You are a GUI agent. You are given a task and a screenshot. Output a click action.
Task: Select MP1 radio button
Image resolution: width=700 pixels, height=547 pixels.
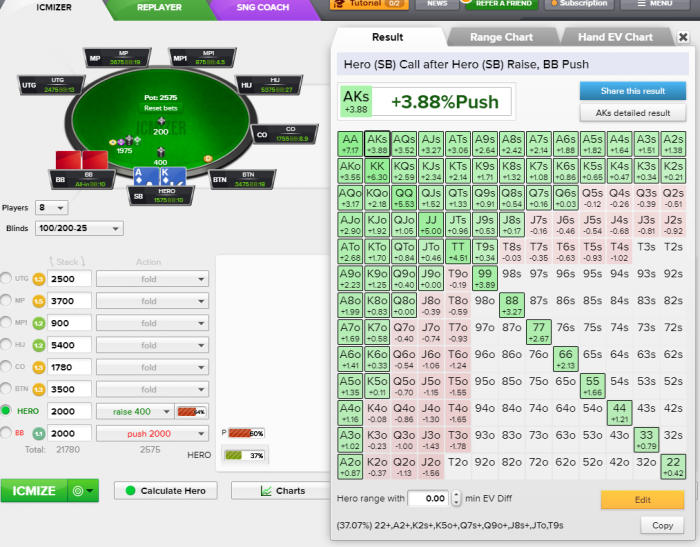6,322
